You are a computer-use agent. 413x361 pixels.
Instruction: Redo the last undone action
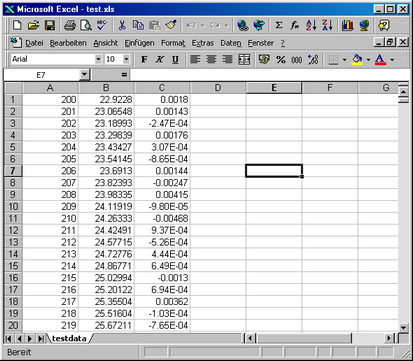(x=215, y=25)
